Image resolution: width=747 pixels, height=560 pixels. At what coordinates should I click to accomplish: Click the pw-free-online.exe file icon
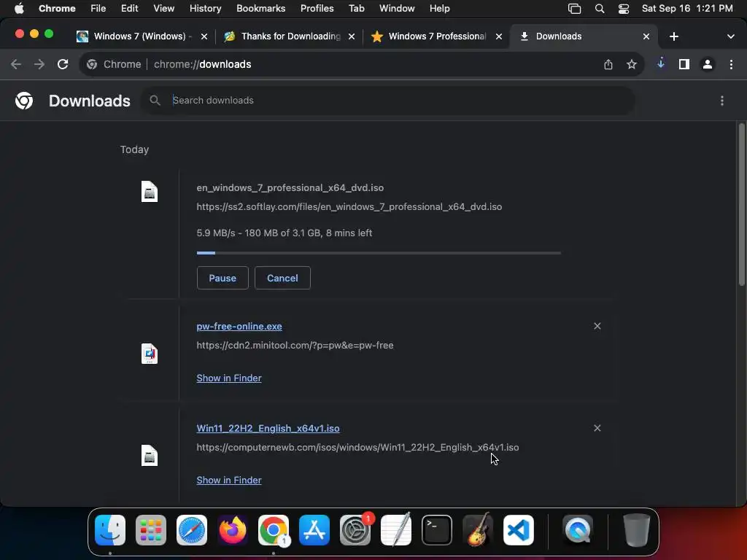(x=150, y=354)
